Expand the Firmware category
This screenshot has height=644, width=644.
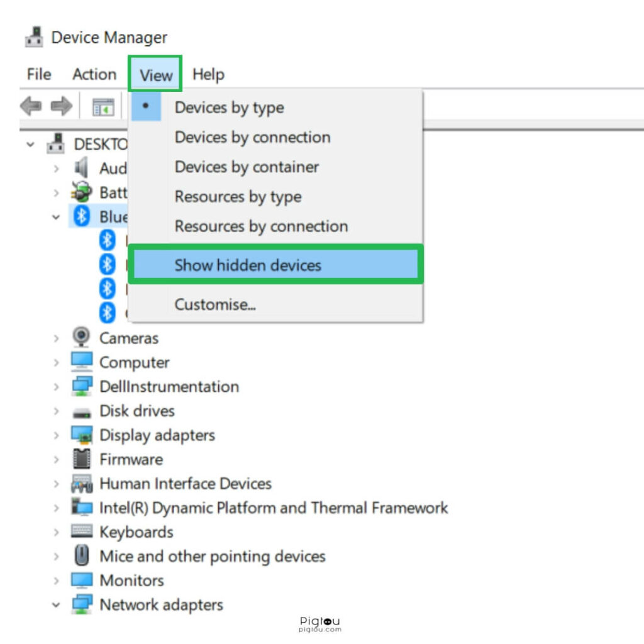pos(56,459)
